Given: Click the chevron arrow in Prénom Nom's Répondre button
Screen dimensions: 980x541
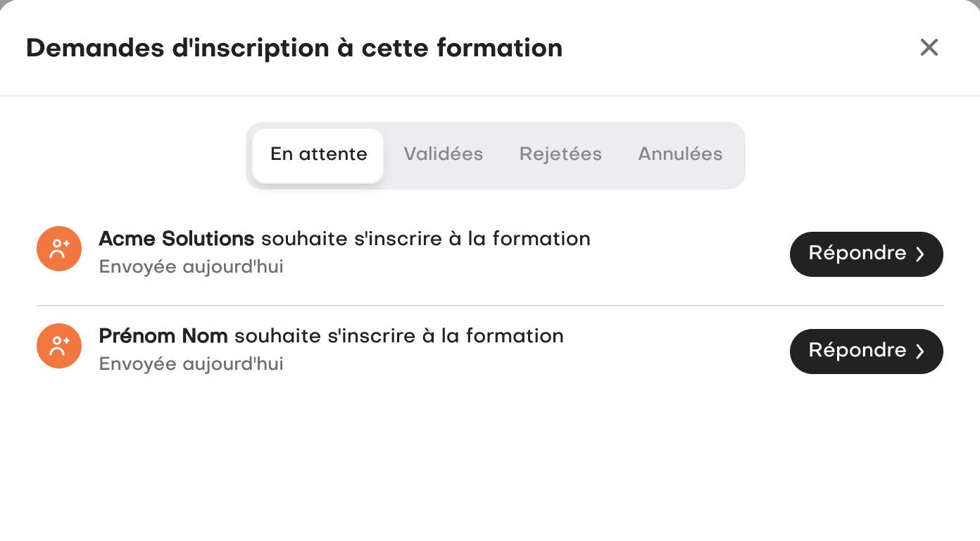Looking at the screenshot, I should [x=920, y=352].
